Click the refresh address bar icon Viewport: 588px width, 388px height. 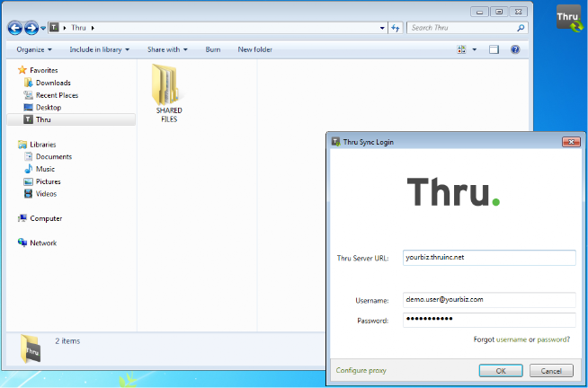[x=396, y=29]
